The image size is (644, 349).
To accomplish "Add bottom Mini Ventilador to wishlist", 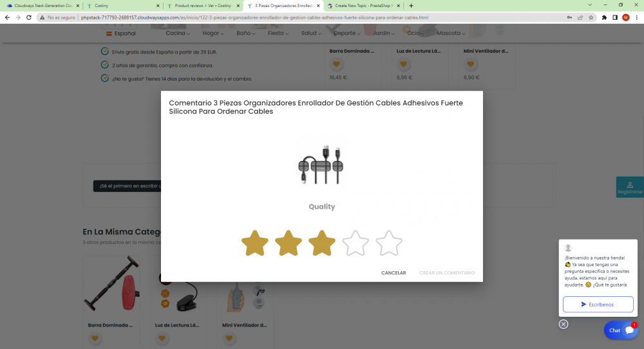I will tap(229, 338).
